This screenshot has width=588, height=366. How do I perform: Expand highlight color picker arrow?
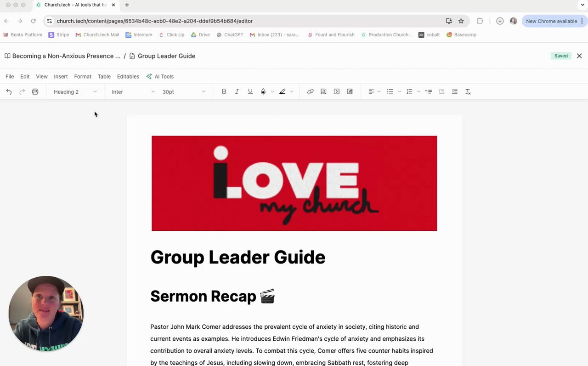click(x=292, y=91)
